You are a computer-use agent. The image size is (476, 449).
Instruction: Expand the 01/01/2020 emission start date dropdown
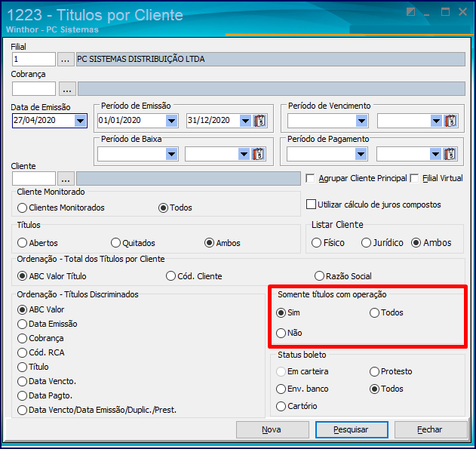171,121
